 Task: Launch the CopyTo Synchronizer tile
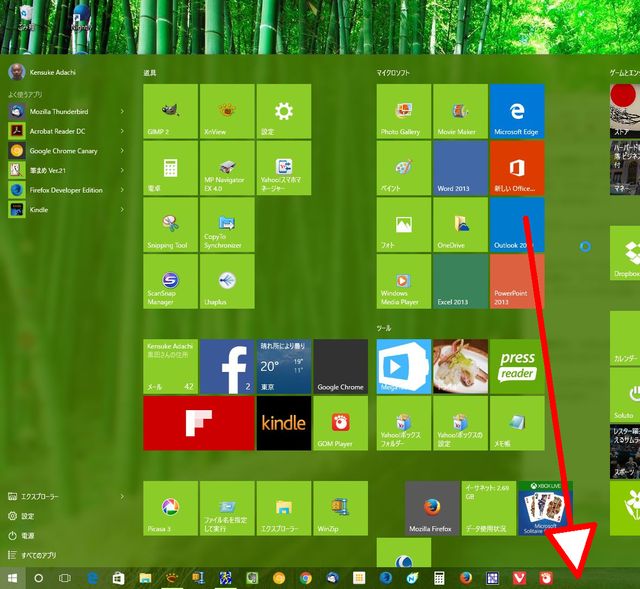click(x=227, y=224)
